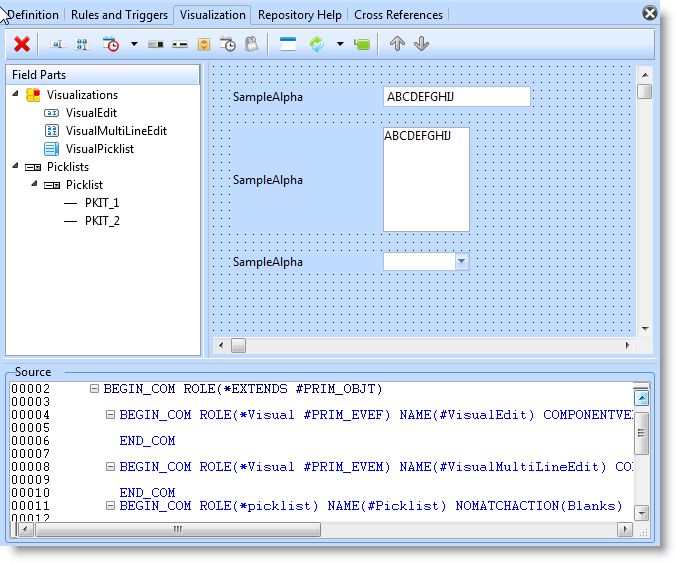Click the red X delete icon
Viewport: 676px width, 562px height.
coord(22,44)
